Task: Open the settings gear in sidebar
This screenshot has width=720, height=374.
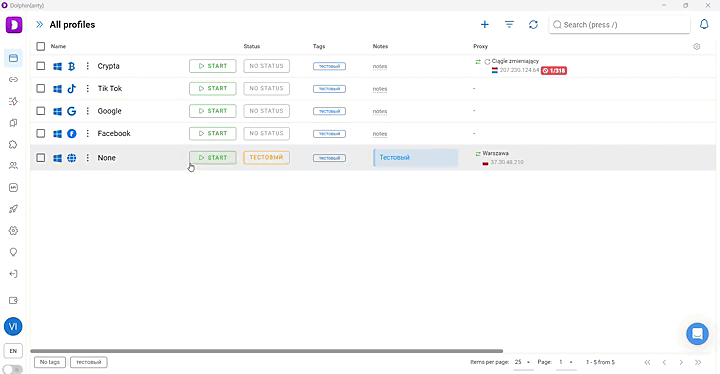Action: click(13, 231)
